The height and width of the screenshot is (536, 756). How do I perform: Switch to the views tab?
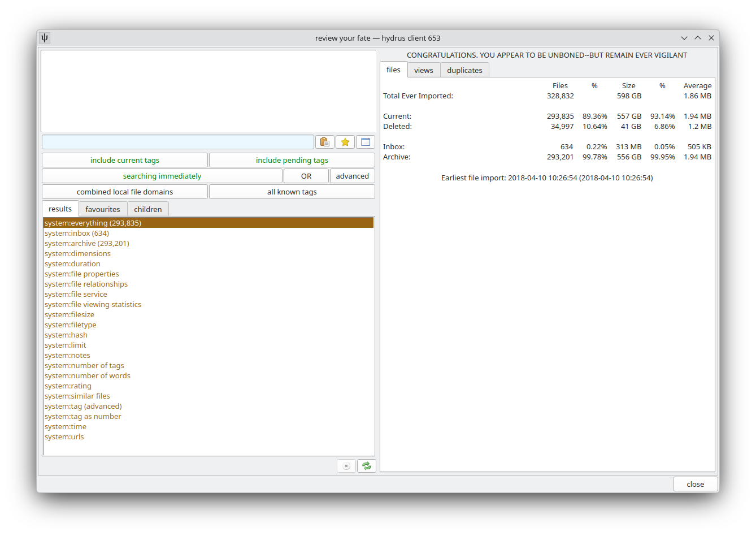coord(424,70)
